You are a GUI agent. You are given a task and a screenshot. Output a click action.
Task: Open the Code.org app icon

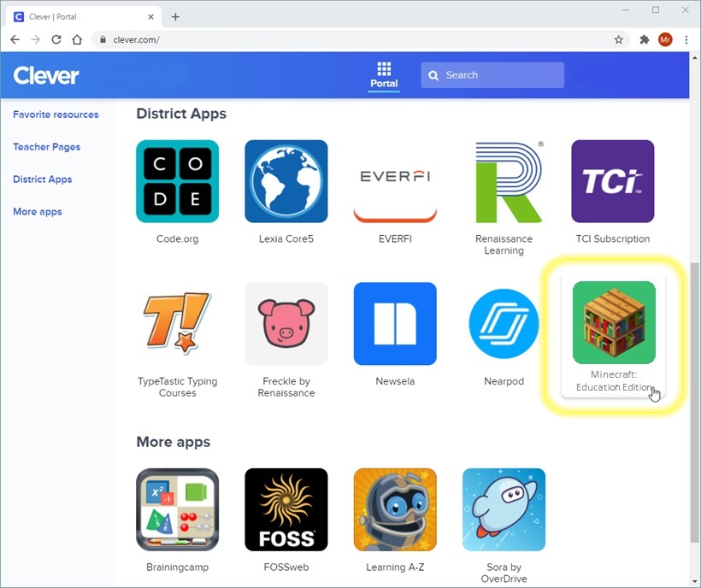click(178, 181)
